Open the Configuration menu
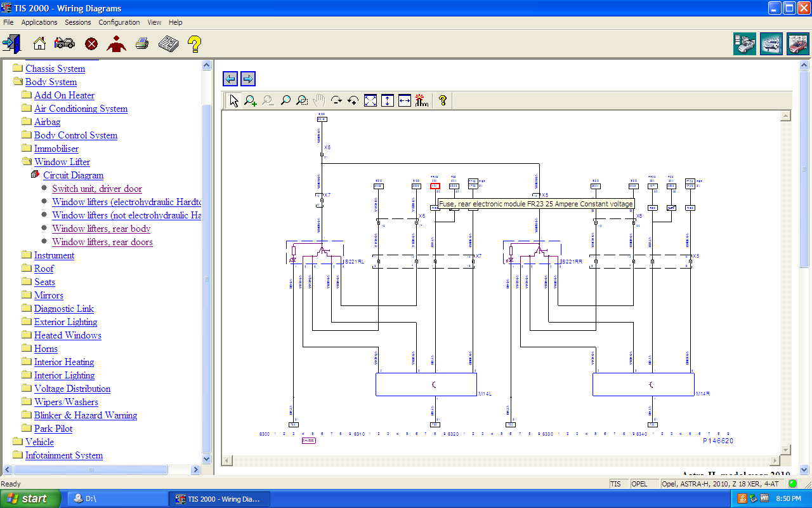 (x=119, y=22)
